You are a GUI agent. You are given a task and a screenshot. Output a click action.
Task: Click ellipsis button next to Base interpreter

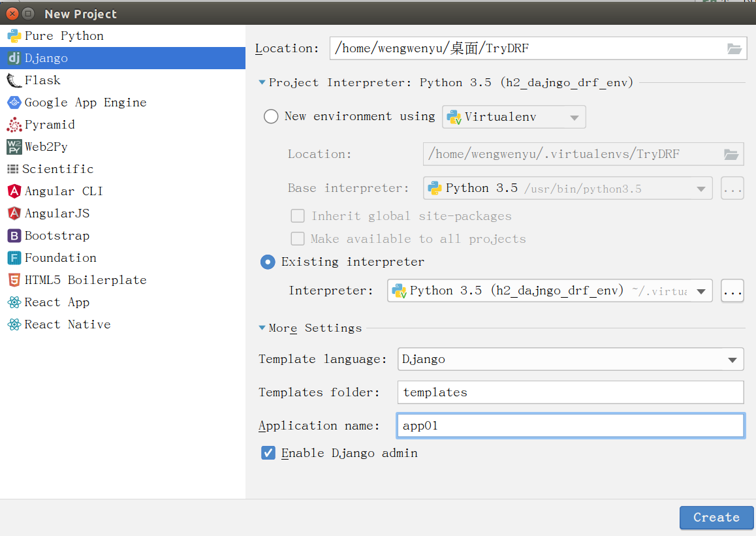click(x=732, y=189)
